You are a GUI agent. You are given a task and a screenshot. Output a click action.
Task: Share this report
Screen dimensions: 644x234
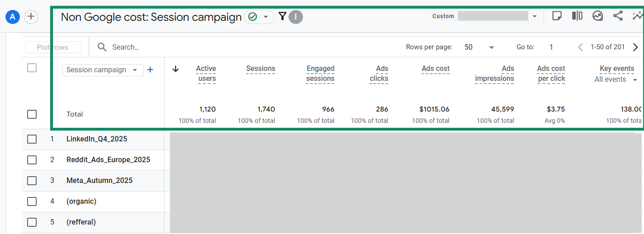[x=618, y=16]
